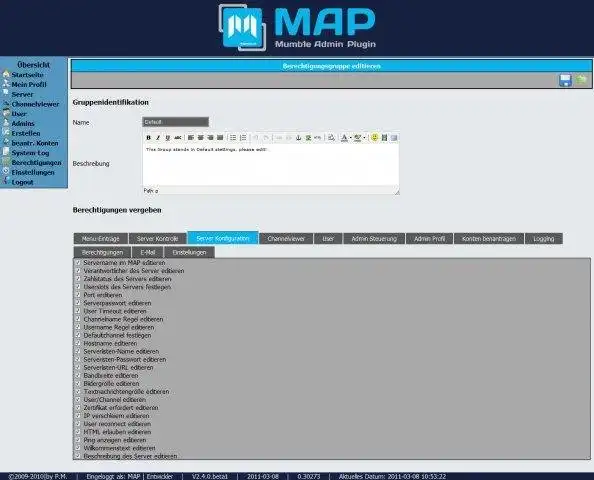The image size is (594, 480).
Task: Toggle 'Port editieren' checkbox
Action: 78,294
